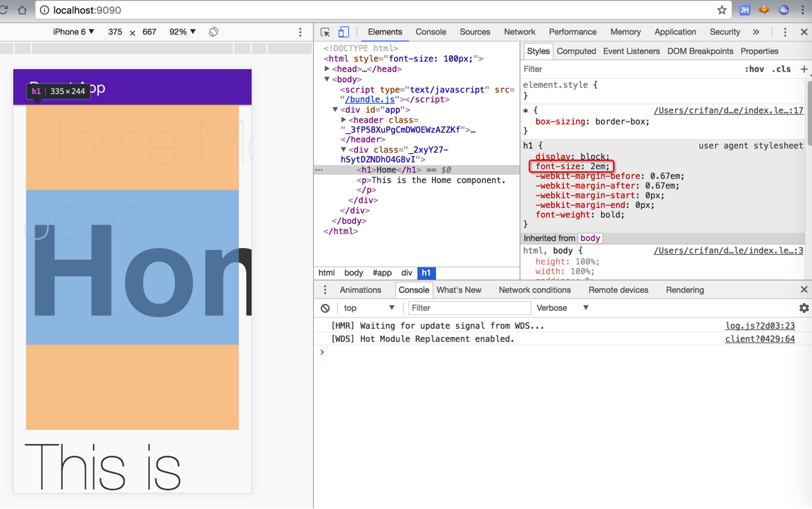Open the Application tab

pos(675,32)
